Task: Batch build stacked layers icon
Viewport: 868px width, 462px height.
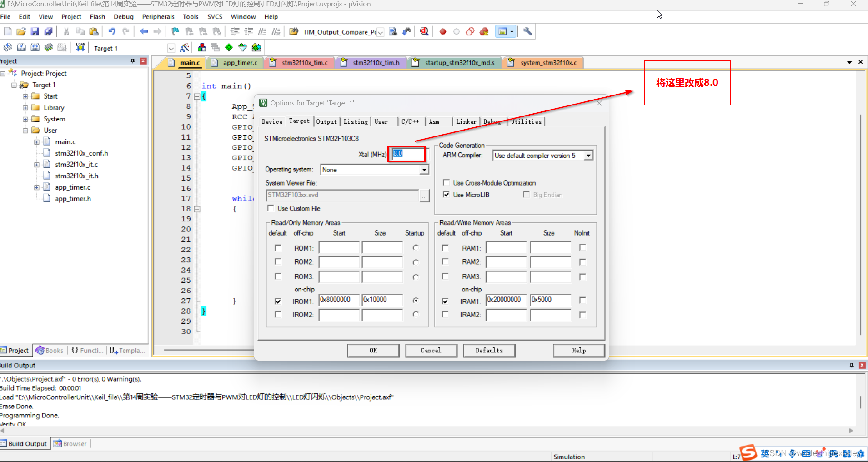Action: (49, 47)
